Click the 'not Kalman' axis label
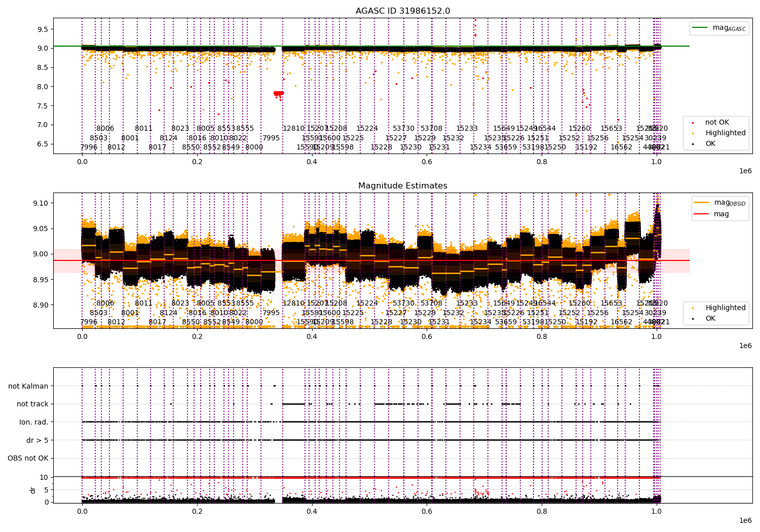Screen dimensions: 760x532 tap(28, 386)
